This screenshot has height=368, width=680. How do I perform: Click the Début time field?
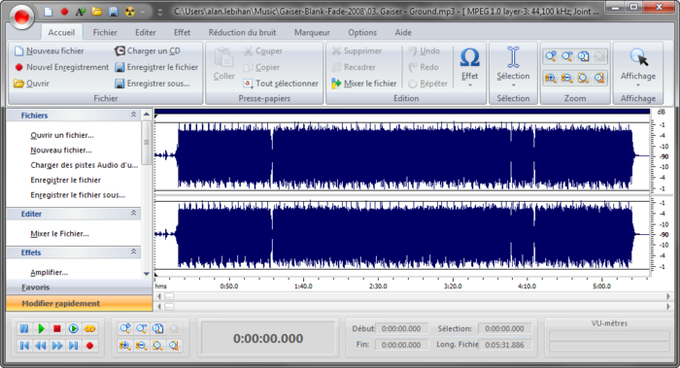pyautogui.click(x=401, y=329)
